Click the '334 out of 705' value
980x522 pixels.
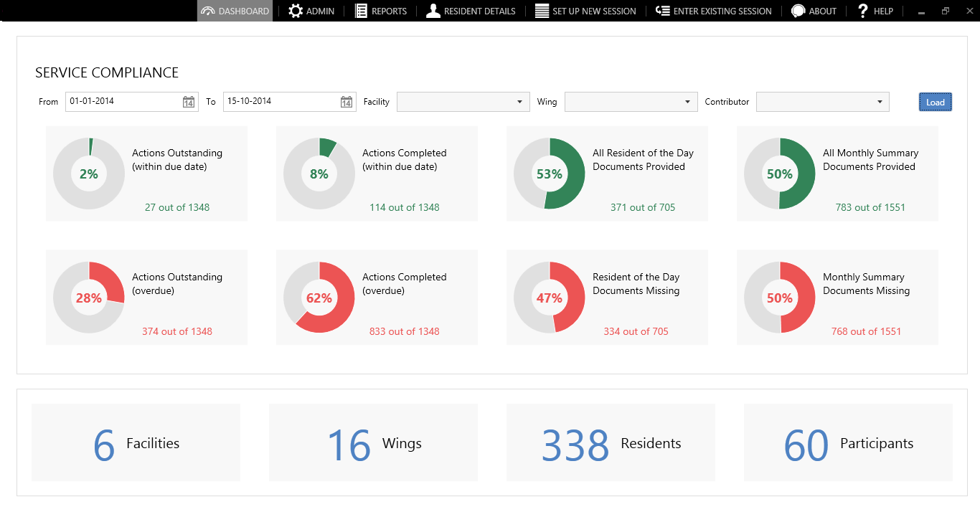636,331
